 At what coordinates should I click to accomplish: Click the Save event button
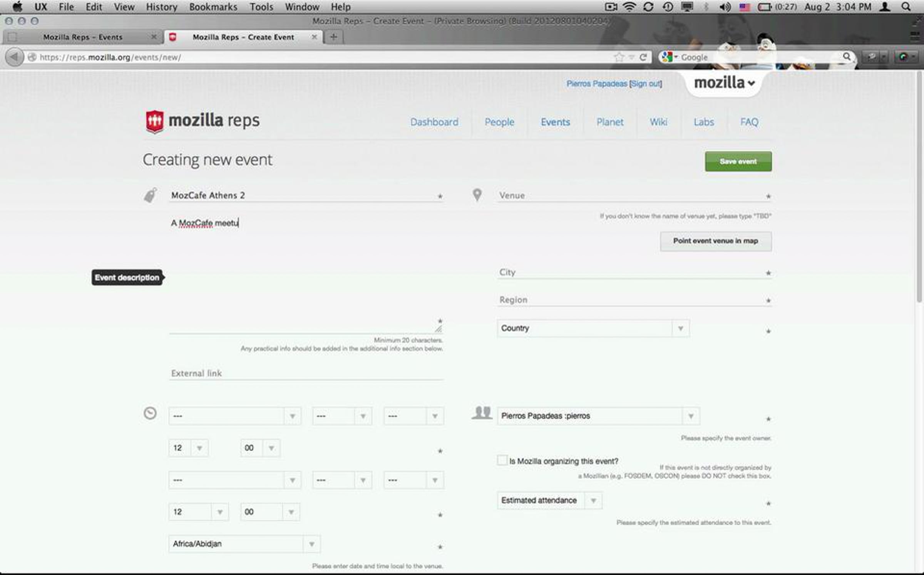coord(738,161)
